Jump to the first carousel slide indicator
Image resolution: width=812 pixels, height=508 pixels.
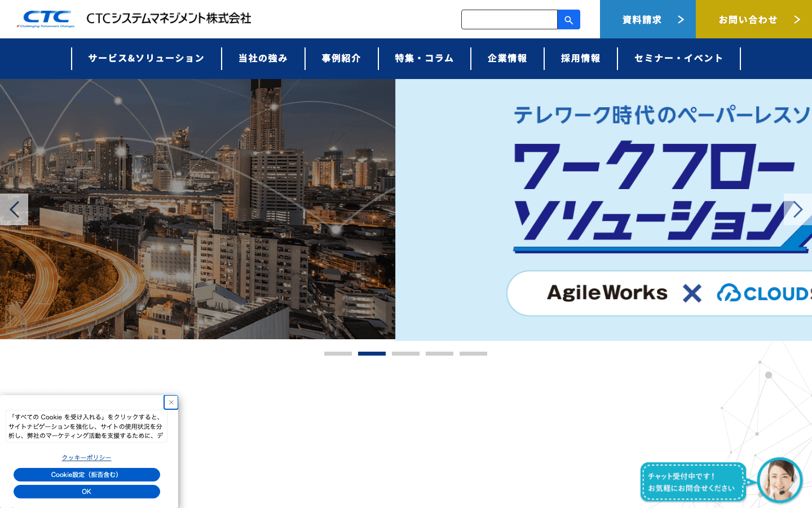[338, 354]
